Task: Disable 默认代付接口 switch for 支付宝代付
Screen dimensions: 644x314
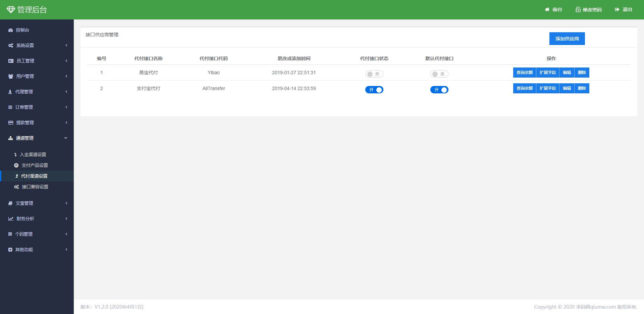Action: 439,90
